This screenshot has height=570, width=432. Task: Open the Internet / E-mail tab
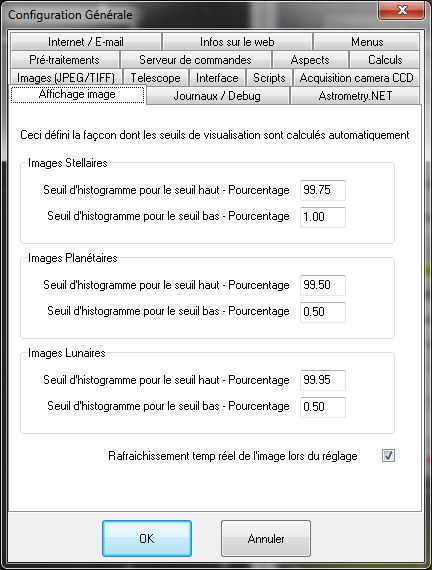click(86, 42)
